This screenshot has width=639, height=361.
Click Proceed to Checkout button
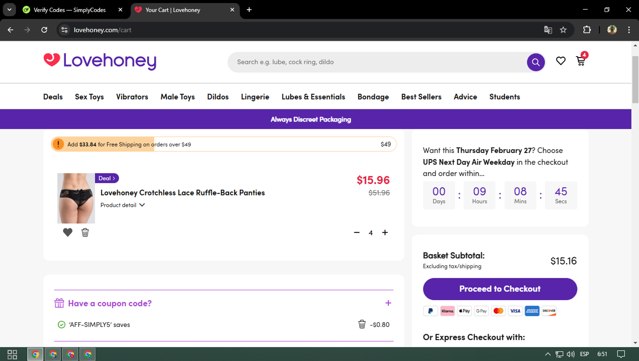(x=500, y=289)
